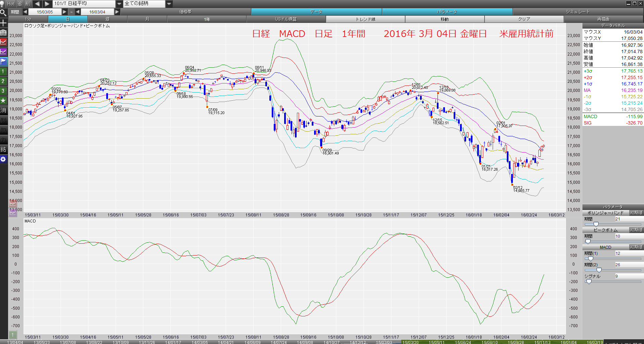This screenshot has width=644, height=344.
Task: Select the red main-chart indicator icon
Action: (x=3, y=42)
